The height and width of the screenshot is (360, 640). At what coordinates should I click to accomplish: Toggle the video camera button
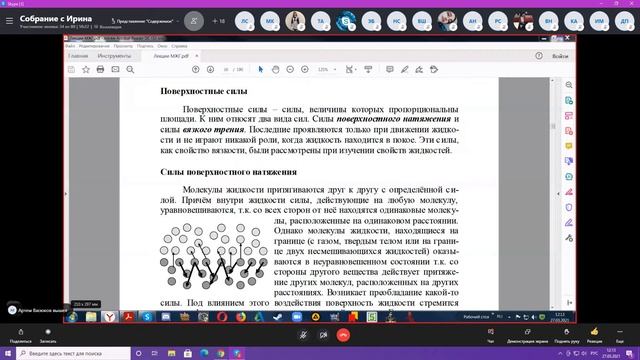pos(323,335)
